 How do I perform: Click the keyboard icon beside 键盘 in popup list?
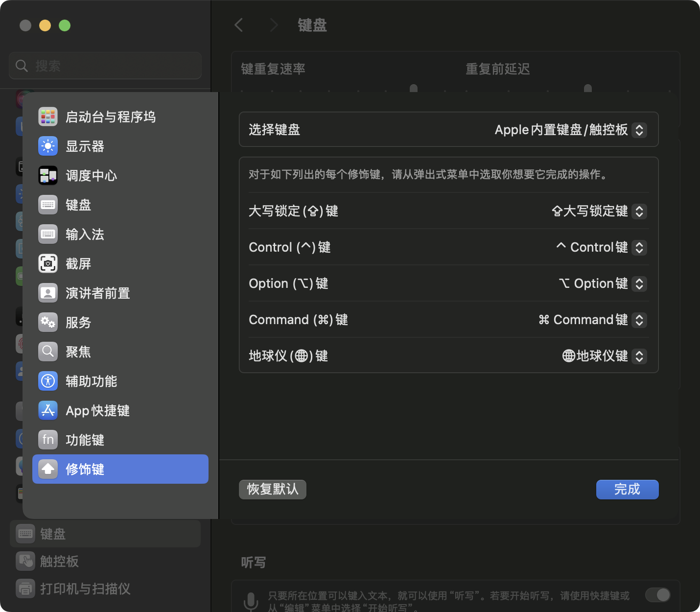tap(48, 205)
